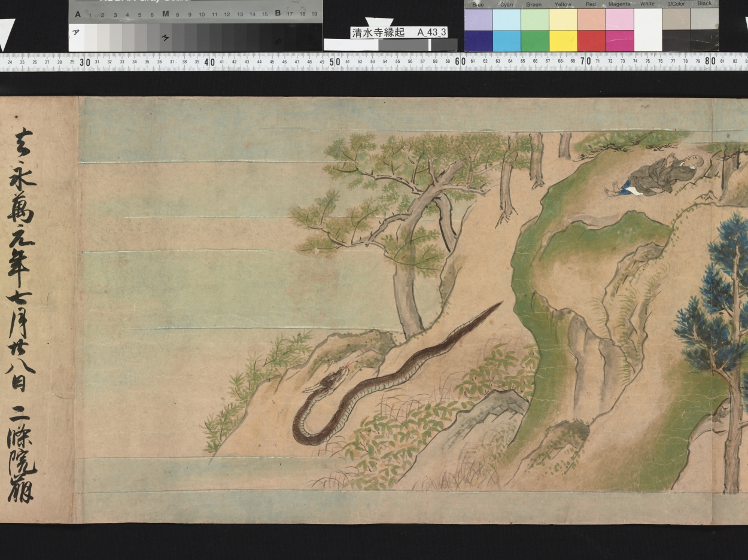Select the dark blue color chart patch

point(479,41)
